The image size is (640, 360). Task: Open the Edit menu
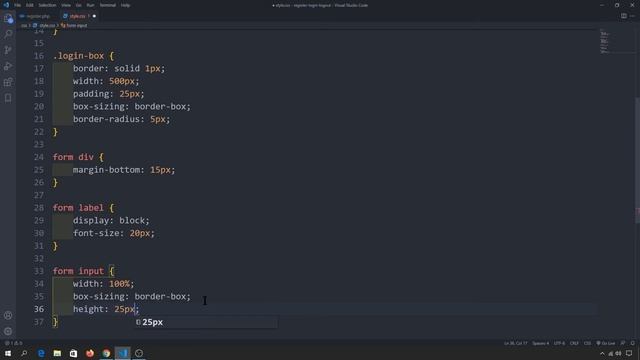[30, 5]
